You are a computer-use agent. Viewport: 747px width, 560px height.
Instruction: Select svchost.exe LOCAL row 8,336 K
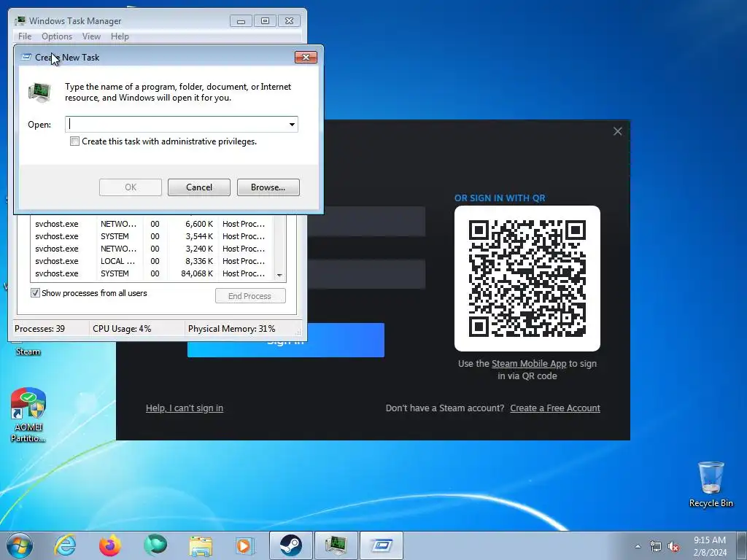pyautogui.click(x=152, y=261)
